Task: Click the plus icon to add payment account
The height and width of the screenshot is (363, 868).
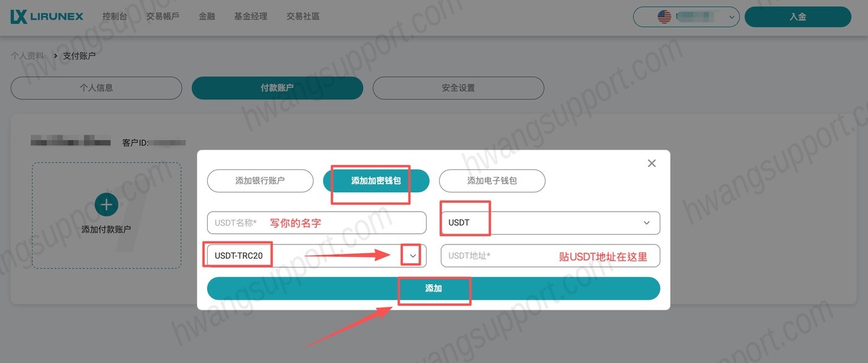Action: click(x=107, y=204)
